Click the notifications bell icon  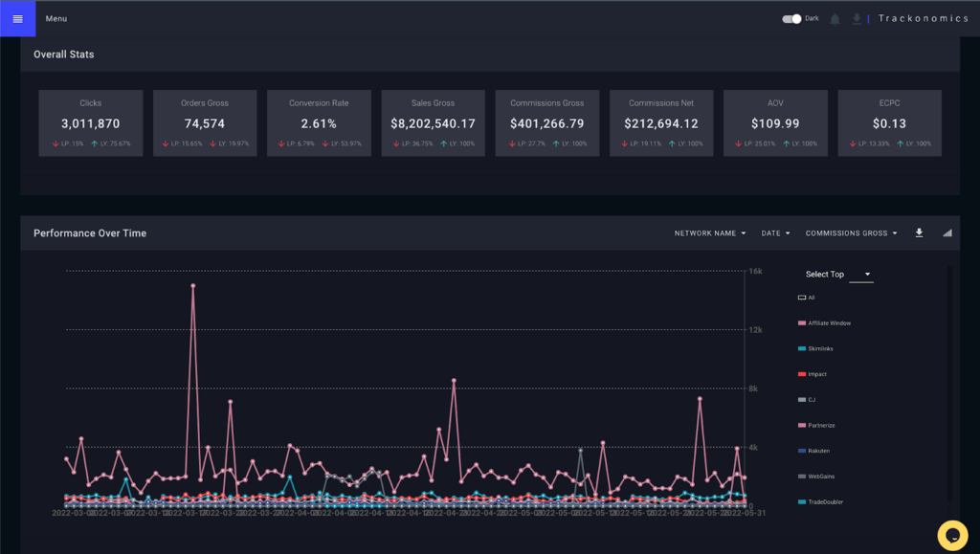tap(835, 19)
